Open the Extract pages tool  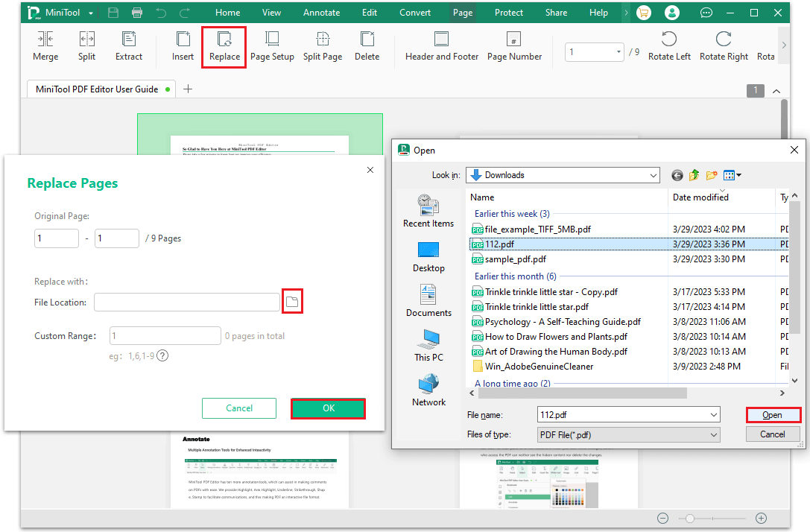(x=129, y=46)
